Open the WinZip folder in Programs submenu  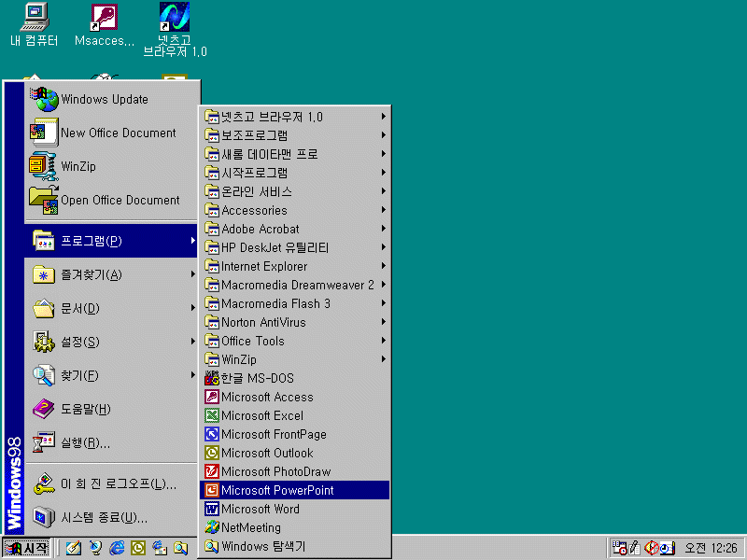pyautogui.click(x=295, y=359)
